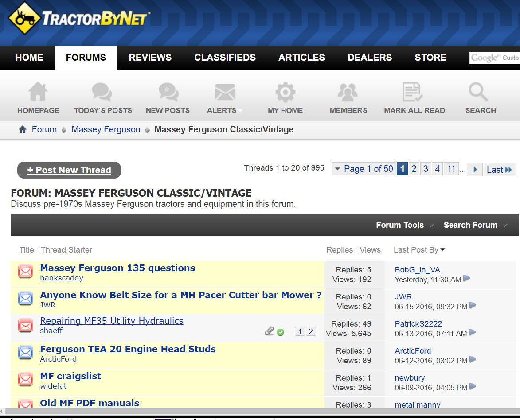520x420 pixels.
Task: Click the red envelope icon for Repairing MF35 thread
Action: pyautogui.click(x=25, y=326)
